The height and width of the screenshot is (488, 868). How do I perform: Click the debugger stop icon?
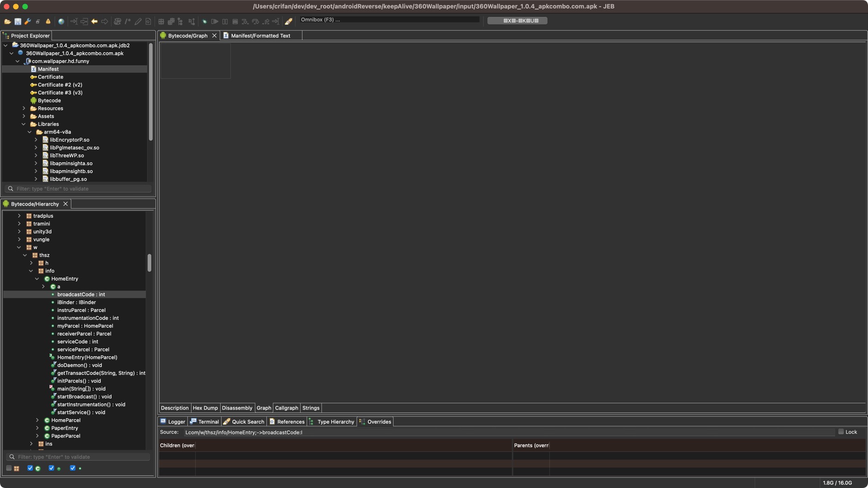[x=235, y=21]
